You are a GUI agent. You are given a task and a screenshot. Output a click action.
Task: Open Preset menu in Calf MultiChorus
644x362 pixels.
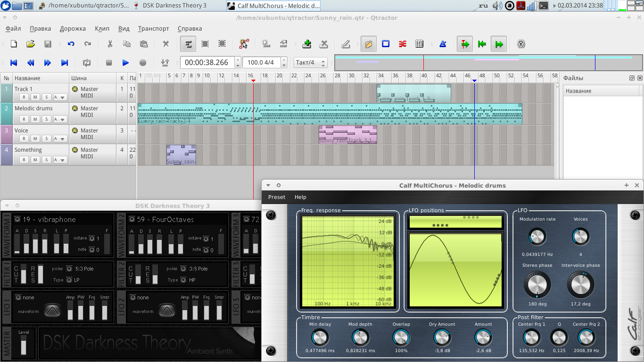(277, 197)
